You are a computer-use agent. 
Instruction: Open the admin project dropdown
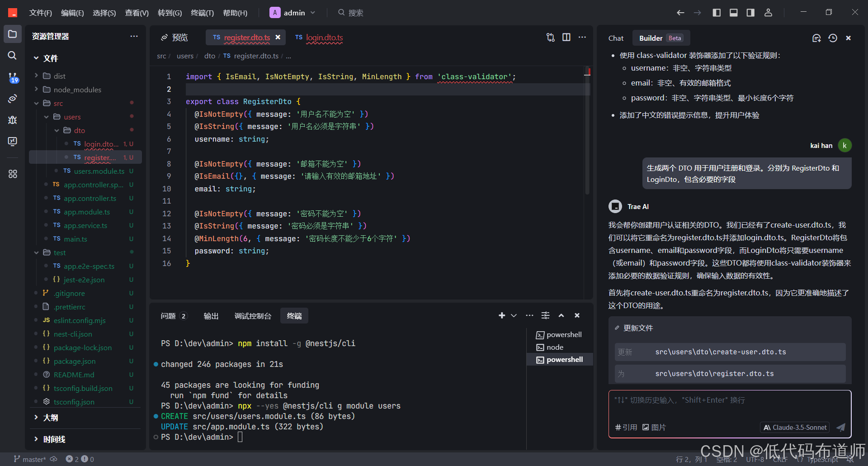tap(292, 13)
